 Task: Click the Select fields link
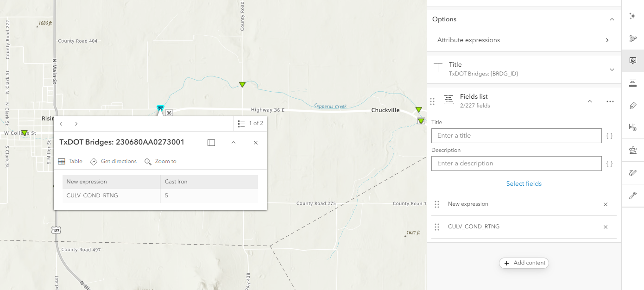(x=524, y=183)
